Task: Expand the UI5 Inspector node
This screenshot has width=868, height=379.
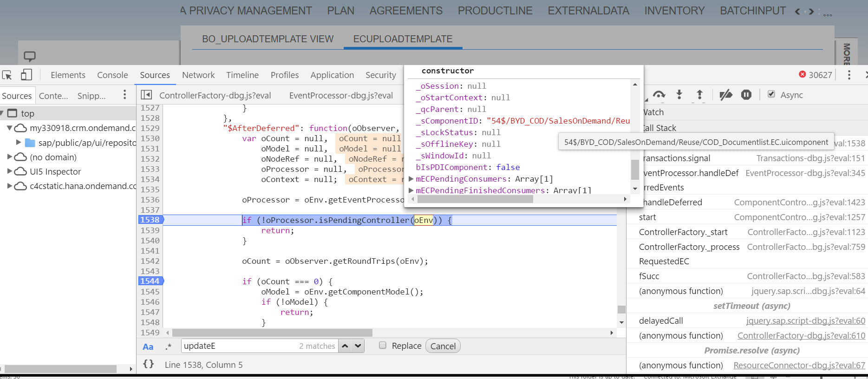Action: (x=9, y=171)
